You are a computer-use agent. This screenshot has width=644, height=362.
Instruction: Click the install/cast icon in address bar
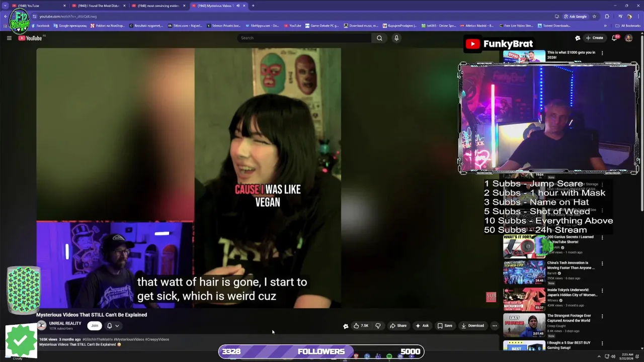pos(557,16)
